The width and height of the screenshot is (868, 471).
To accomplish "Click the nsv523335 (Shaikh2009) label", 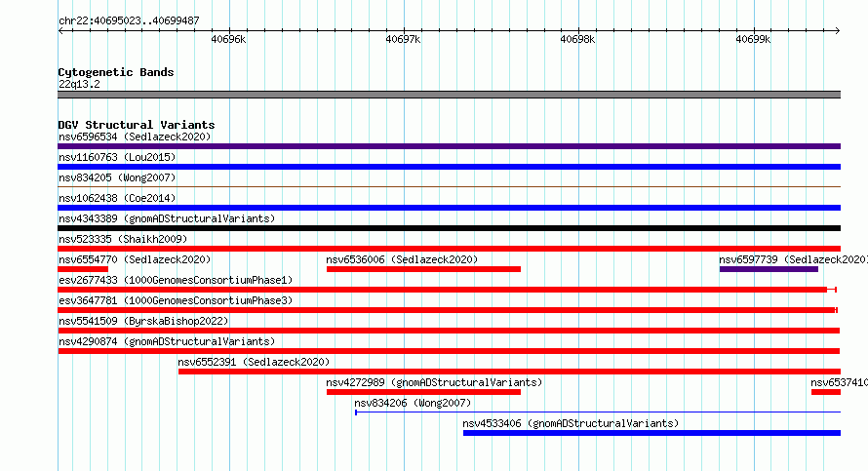I will pyautogui.click(x=123, y=239).
